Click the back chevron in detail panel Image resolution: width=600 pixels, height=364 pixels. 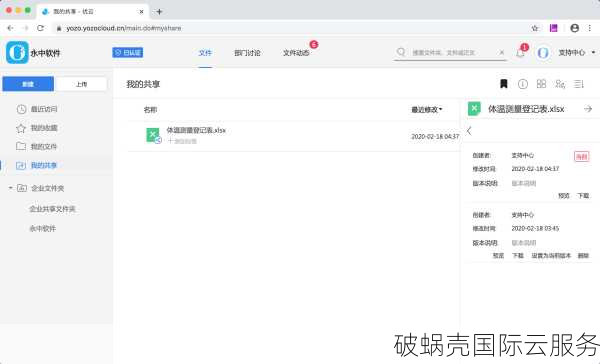coord(470,131)
